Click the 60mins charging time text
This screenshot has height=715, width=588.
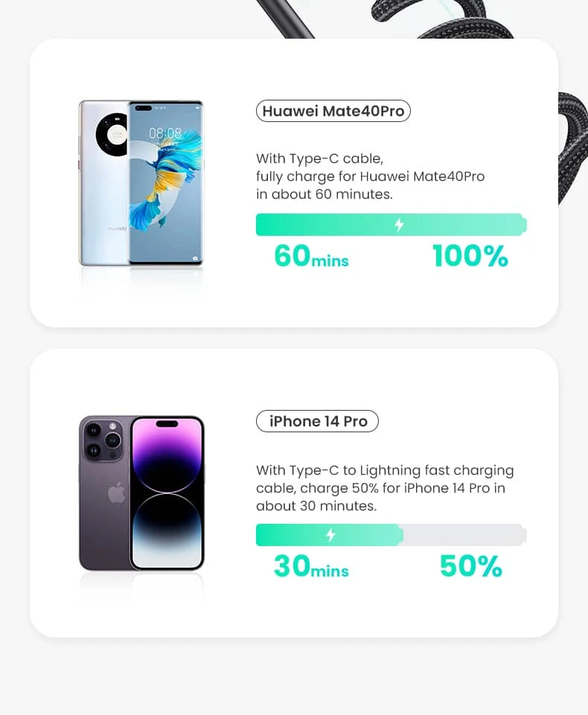coord(311,256)
